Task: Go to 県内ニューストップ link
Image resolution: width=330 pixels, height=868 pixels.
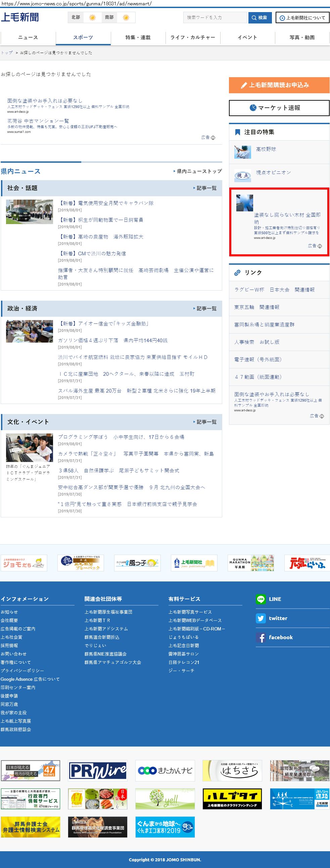Action: [x=198, y=171]
